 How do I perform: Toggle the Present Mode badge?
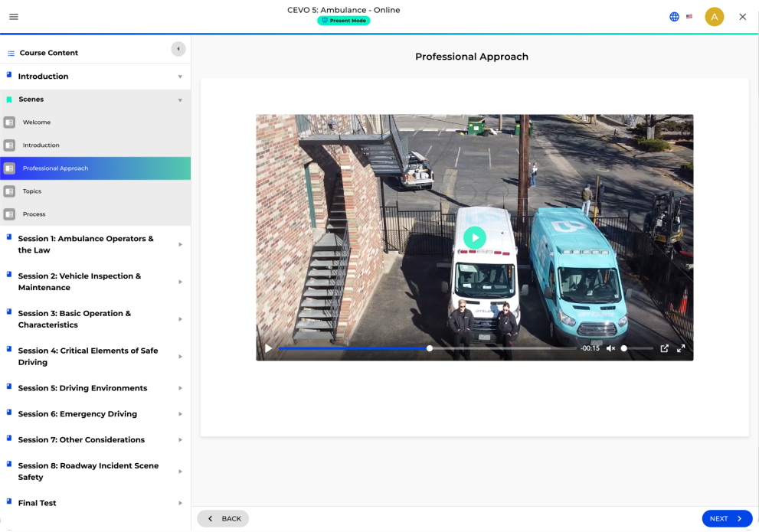(x=344, y=21)
